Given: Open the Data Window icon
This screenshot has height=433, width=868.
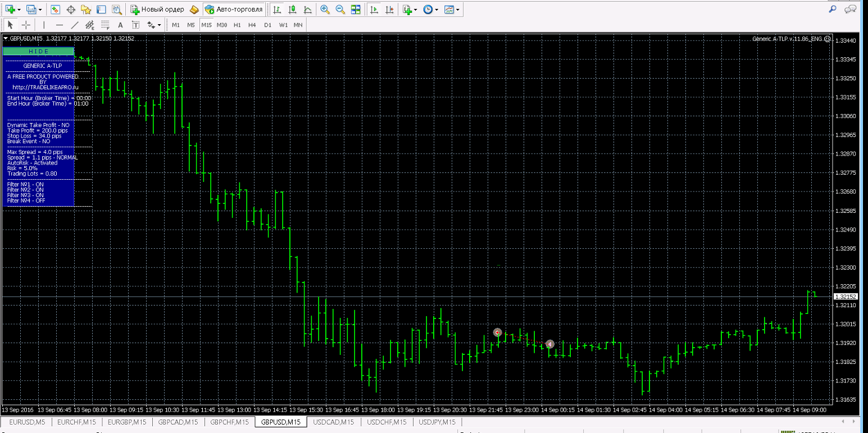Looking at the screenshot, I should coord(71,10).
